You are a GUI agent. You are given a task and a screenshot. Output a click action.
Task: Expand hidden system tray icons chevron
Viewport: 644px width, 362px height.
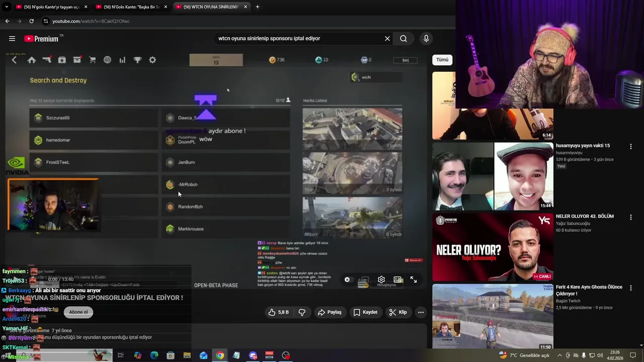(x=560, y=355)
